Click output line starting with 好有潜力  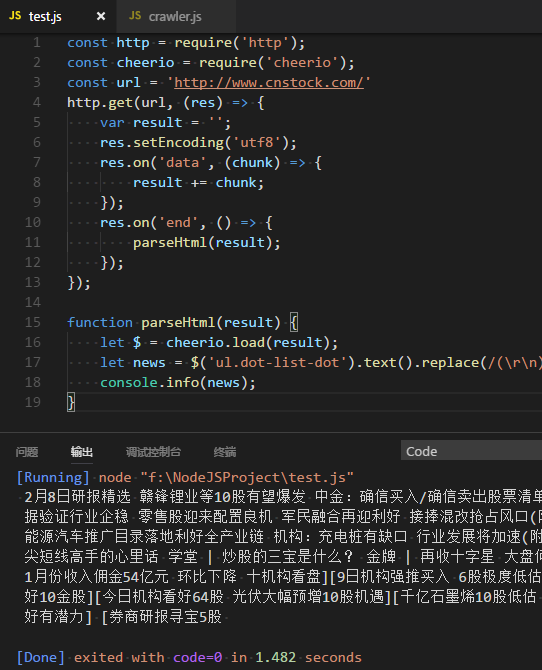pyautogui.click(x=123, y=617)
